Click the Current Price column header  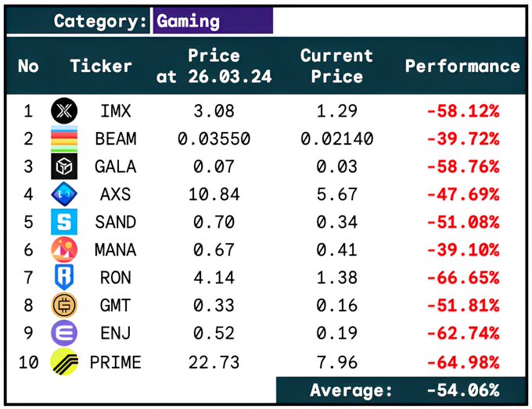(336, 66)
